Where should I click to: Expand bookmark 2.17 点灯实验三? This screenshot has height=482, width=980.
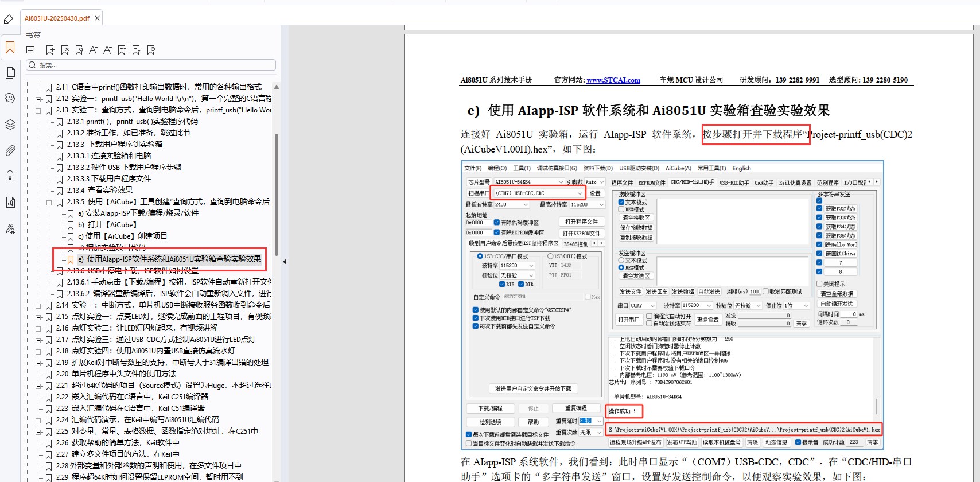[x=38, y=340]
